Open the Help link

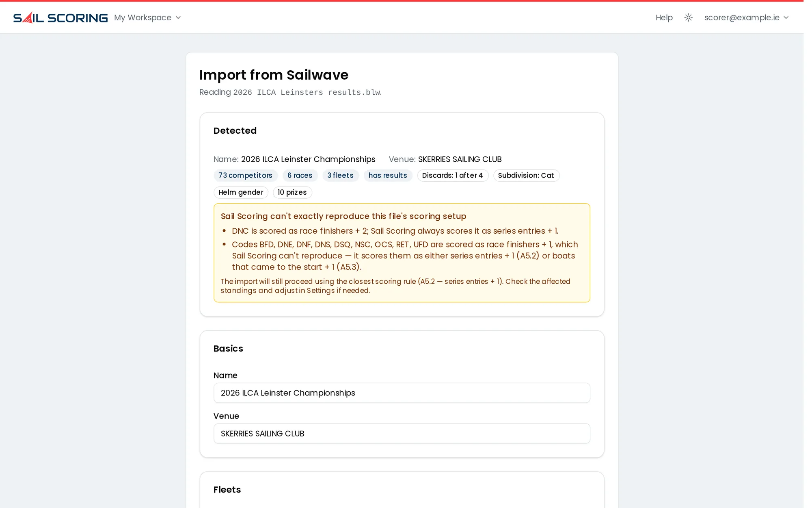coord(664,17)
